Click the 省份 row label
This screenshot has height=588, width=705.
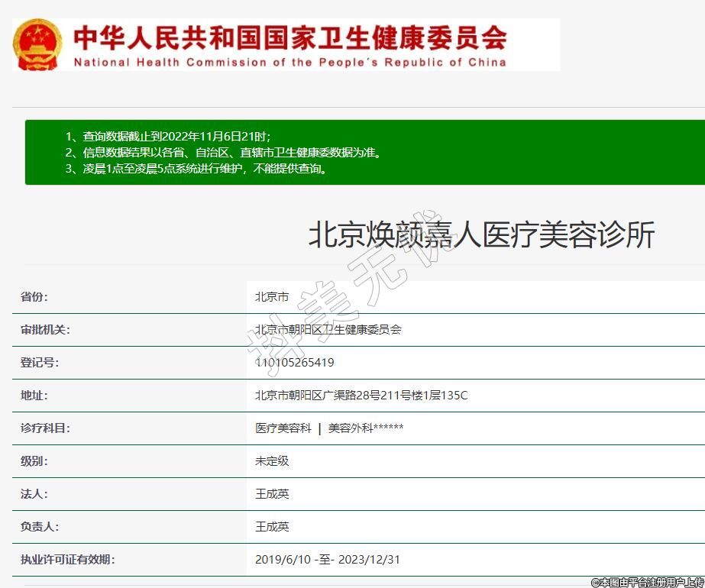click(34, 297)
